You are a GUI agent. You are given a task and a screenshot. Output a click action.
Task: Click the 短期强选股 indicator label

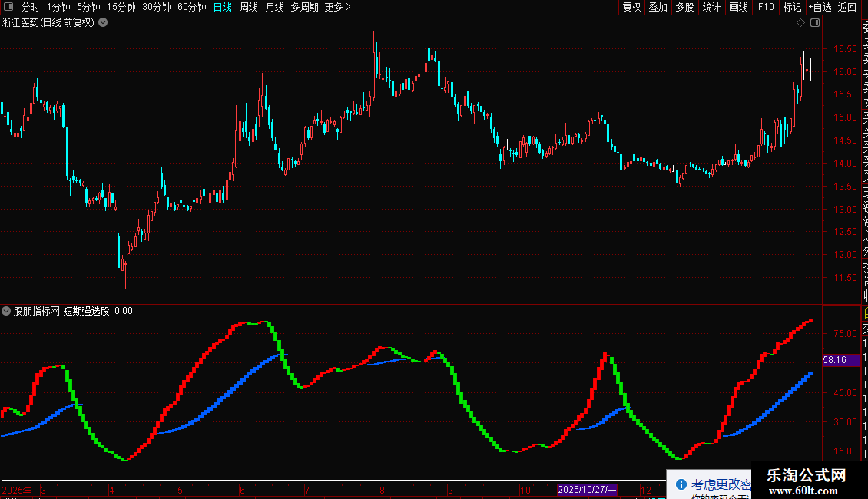[86, 311]
